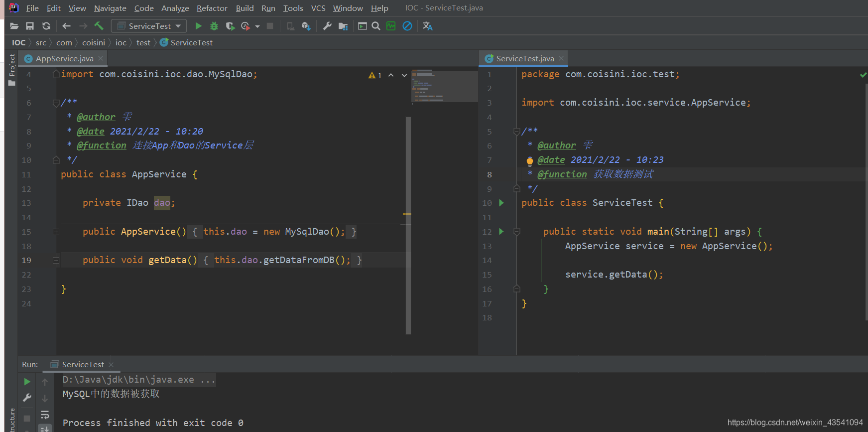This screenshot has width=868, height=432.
Task: Click the IOC breadcrumb
Action: click(18, 43)
